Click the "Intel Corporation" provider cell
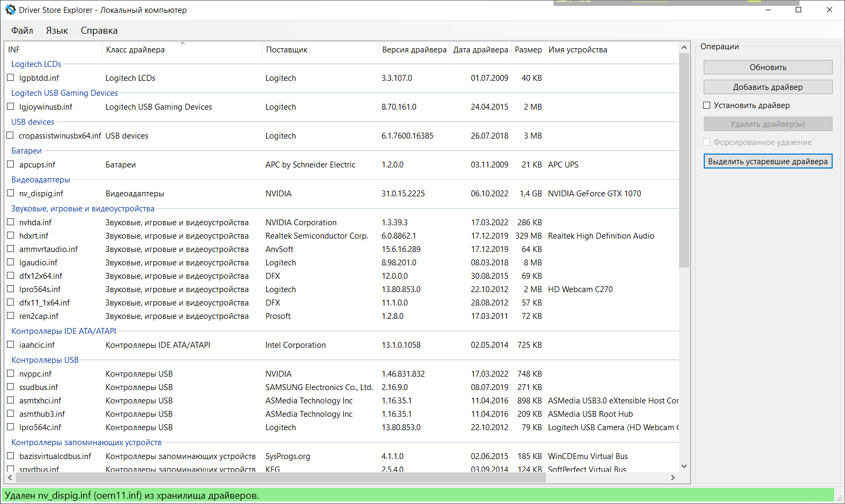Viewport: 845px width, 504px height. click(x=295, y=345)
